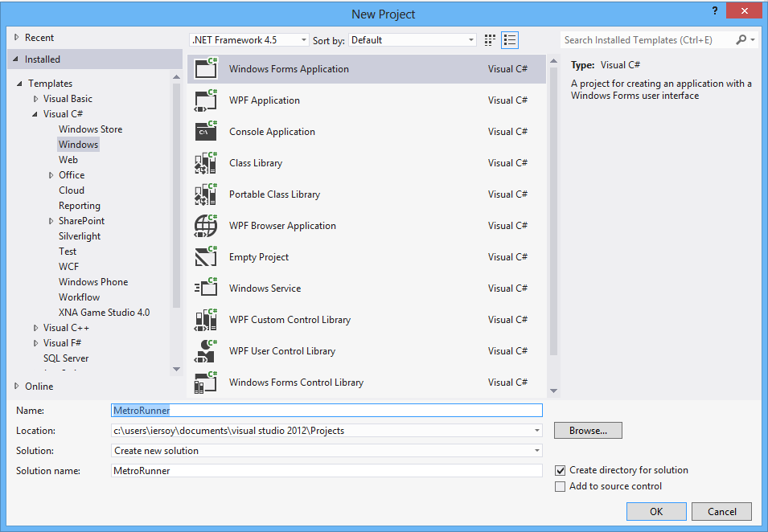
Task: Select the Windows Service template icon
Action: tap(206, 289)
